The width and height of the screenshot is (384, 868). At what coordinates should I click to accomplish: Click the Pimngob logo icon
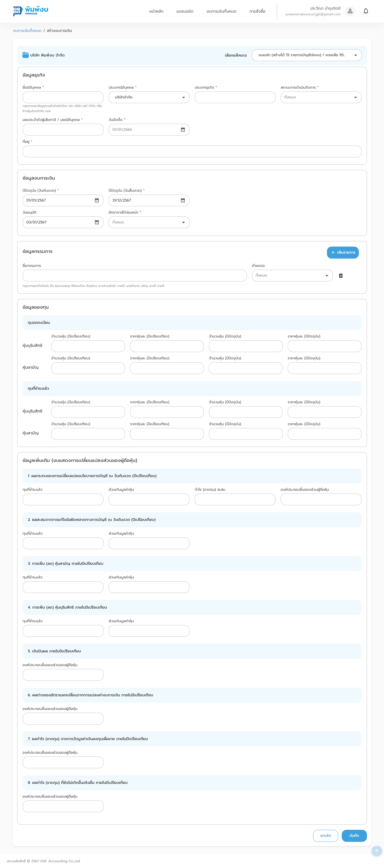[x=17, y=11]
